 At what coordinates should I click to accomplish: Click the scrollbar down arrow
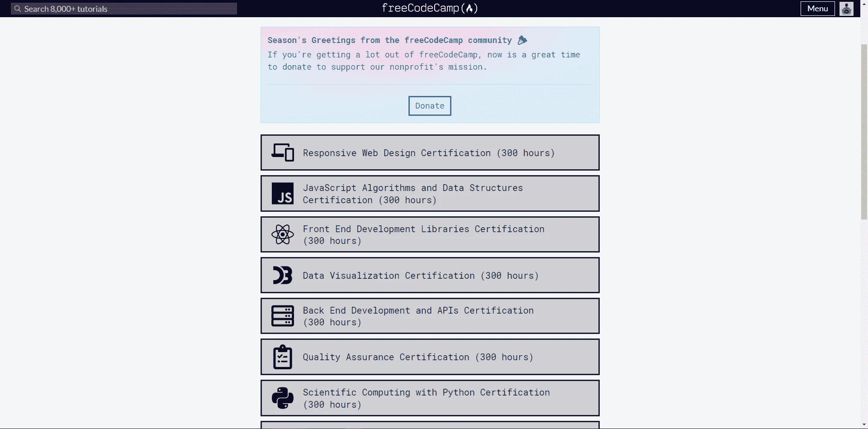(x=864, y=425)
